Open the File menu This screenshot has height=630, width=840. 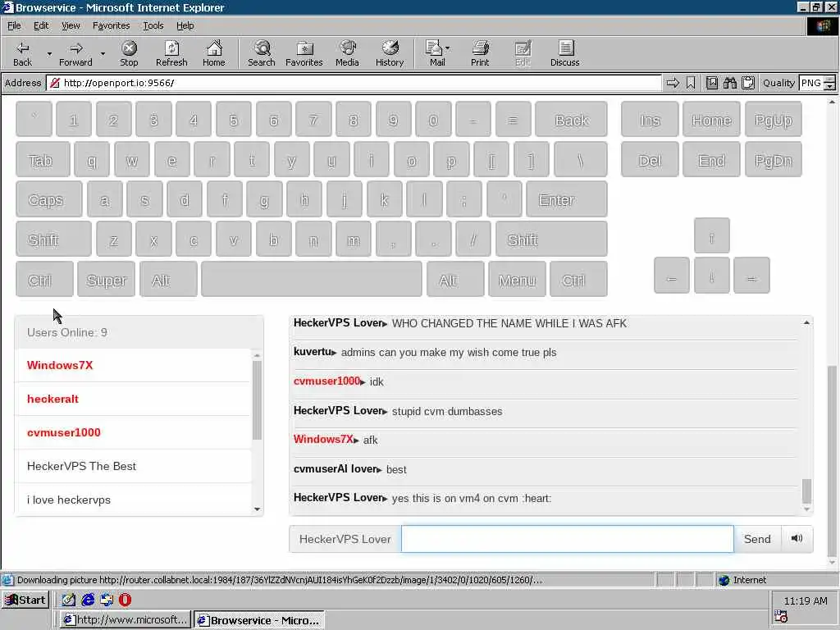click(x=14, y=25)
